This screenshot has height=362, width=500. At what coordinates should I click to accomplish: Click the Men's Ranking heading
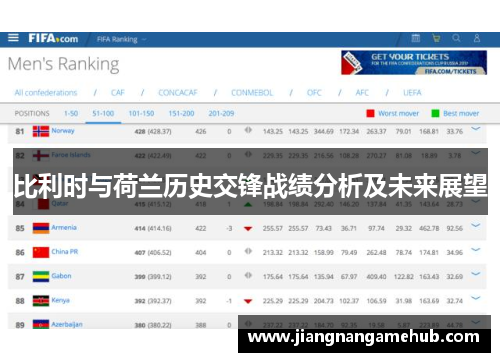coord(63,64)
